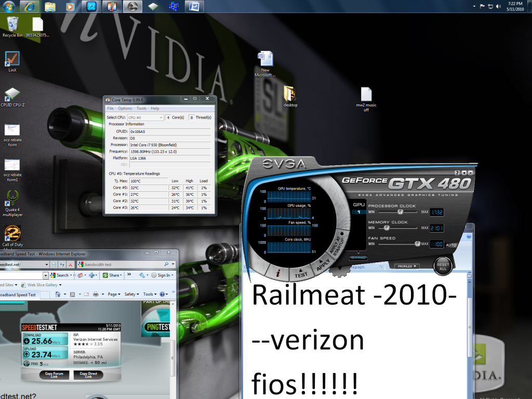Image resolution: width=532 pixels, height=399 pixels.
Task: Switch to EVGA Precision taskbar icon
Action: pyautogui.click(x=132, y=6)
